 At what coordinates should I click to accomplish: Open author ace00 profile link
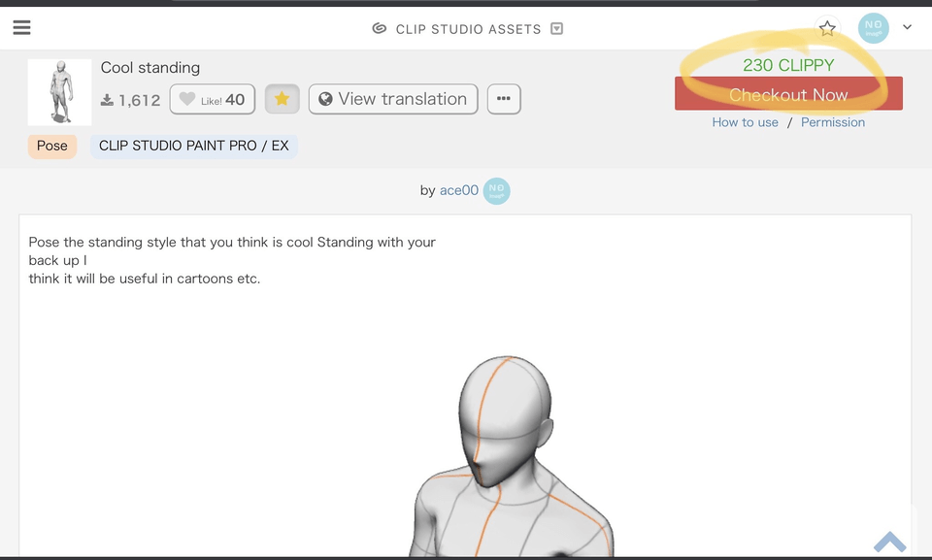pyautogui.click(x=459, y=190)
